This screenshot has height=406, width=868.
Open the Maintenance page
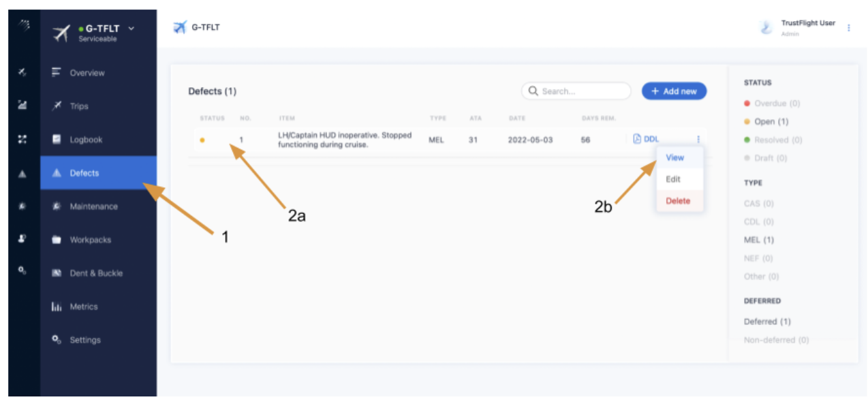pos(93,206)
